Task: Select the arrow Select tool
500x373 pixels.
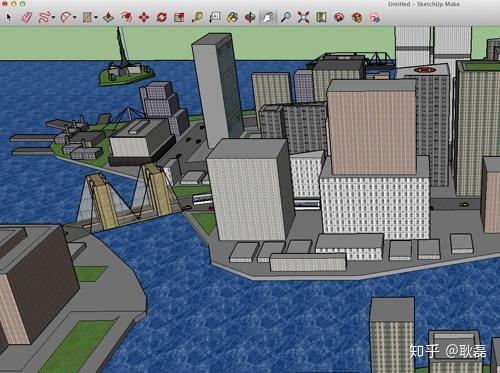Action: (x=9, y=17)
